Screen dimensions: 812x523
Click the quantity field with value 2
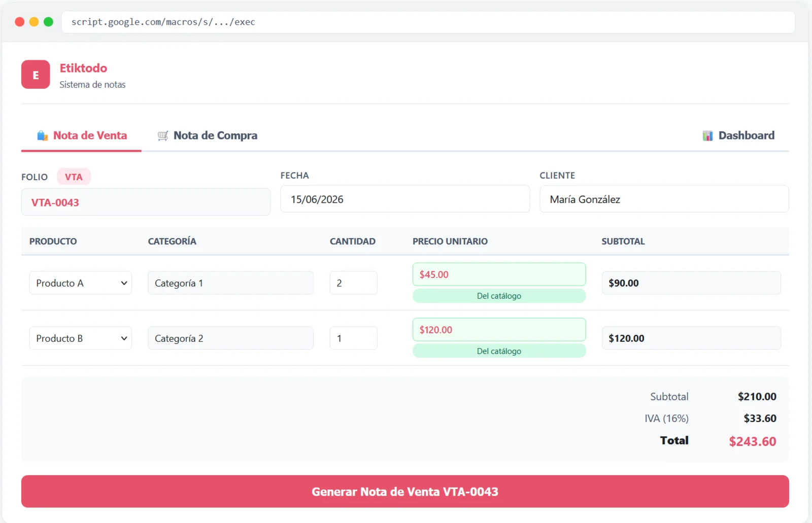tap(354, 283)
